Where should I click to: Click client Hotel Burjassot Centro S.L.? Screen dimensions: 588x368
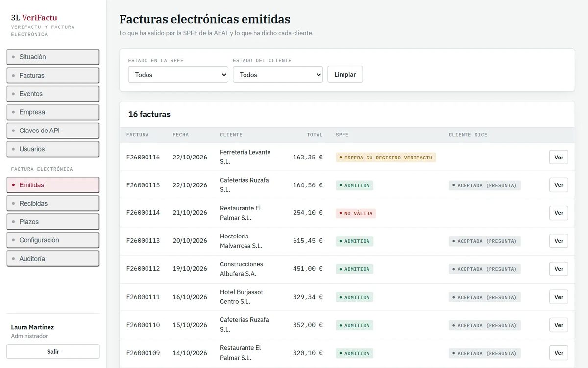coord(242,297)
